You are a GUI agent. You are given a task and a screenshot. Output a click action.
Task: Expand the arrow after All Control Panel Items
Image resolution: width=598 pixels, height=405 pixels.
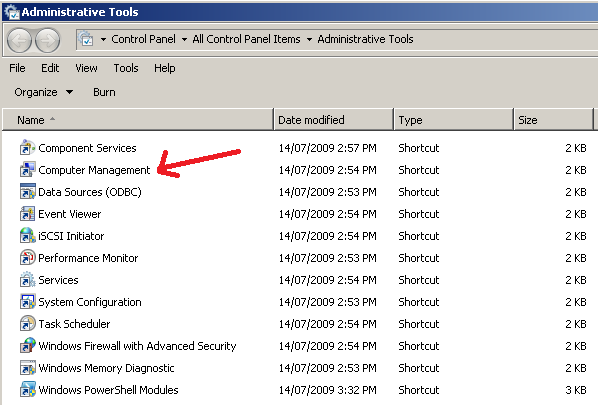309,39
